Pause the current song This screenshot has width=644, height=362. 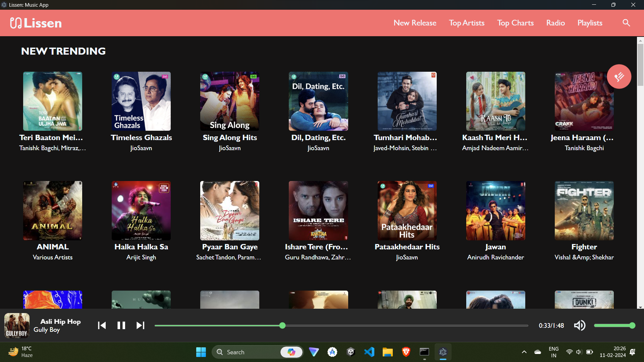click(121, 325)
